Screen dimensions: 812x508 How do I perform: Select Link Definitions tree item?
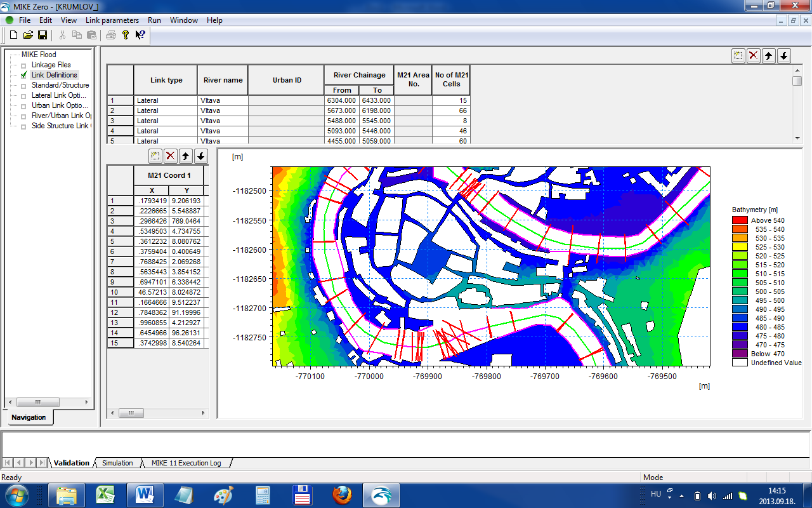tap(54, 75)
